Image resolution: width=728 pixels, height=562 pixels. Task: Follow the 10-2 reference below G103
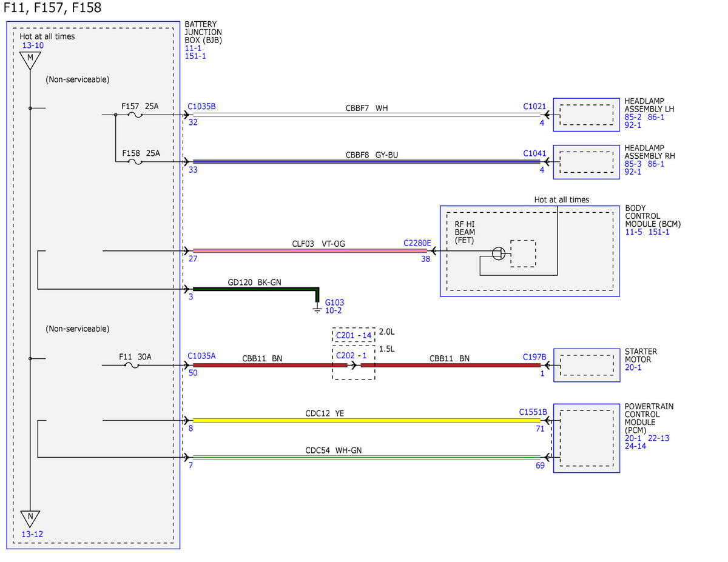[334, 310]
